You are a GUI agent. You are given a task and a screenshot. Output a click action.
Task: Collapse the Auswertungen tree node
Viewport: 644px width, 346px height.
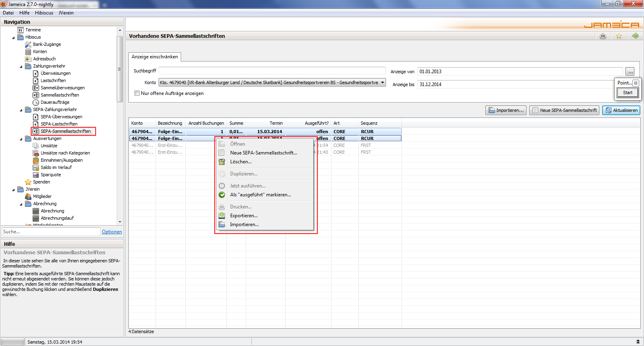(x=21, y=139)
